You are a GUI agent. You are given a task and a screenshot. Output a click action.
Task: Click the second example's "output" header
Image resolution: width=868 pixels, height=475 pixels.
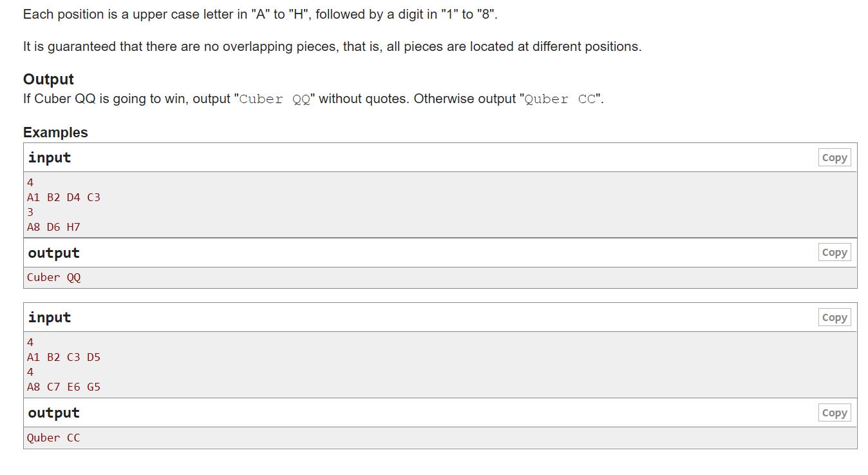coord(53,413)
